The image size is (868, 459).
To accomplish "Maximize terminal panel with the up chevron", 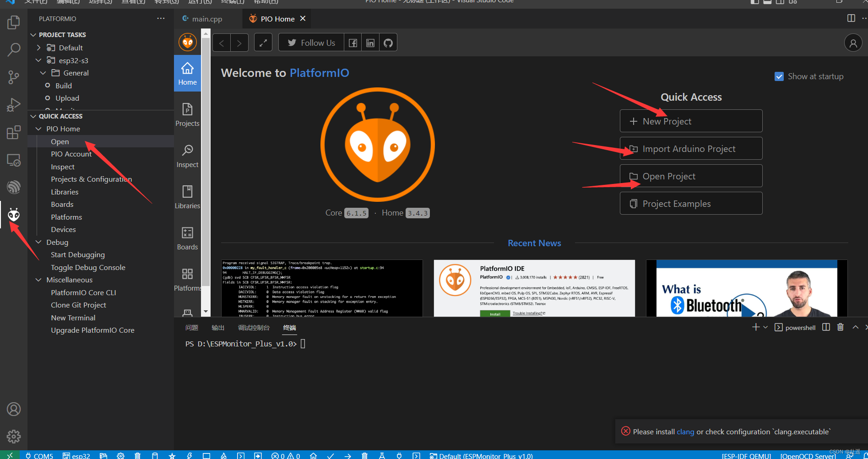I will (855, 327).
